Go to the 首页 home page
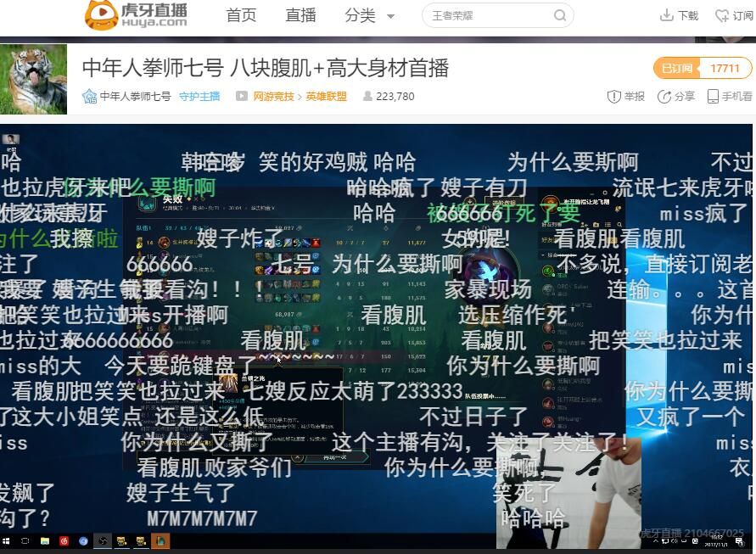Image resolution: width=756 pixels, height=554 pixels. pyautogui.click(x=241, y=15)
